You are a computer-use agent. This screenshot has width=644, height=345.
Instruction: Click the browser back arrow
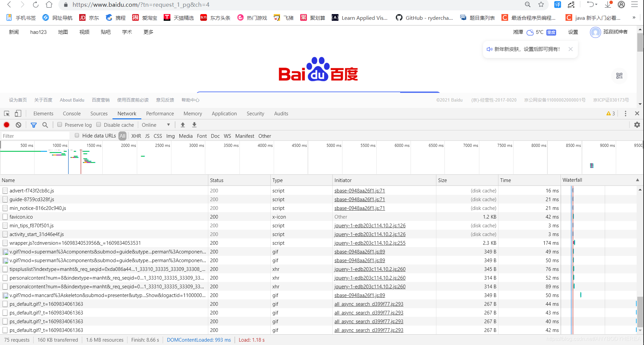click(9, 5)
